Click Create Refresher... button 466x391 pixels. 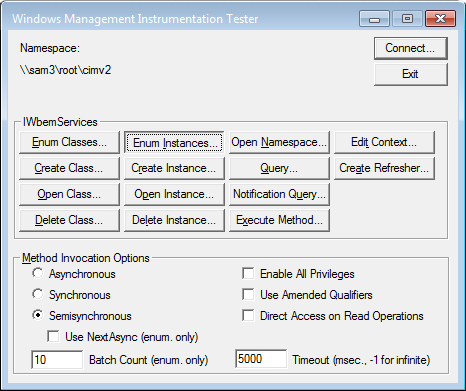pyautogui.click(x=384, y=168)
